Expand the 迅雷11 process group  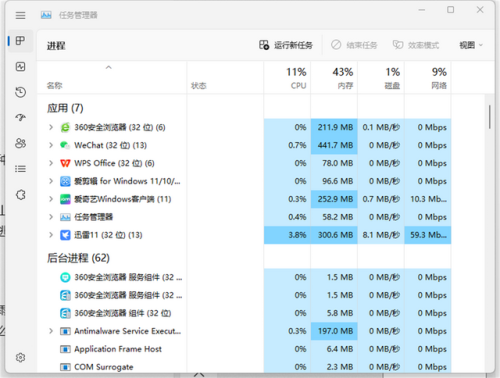51,235
